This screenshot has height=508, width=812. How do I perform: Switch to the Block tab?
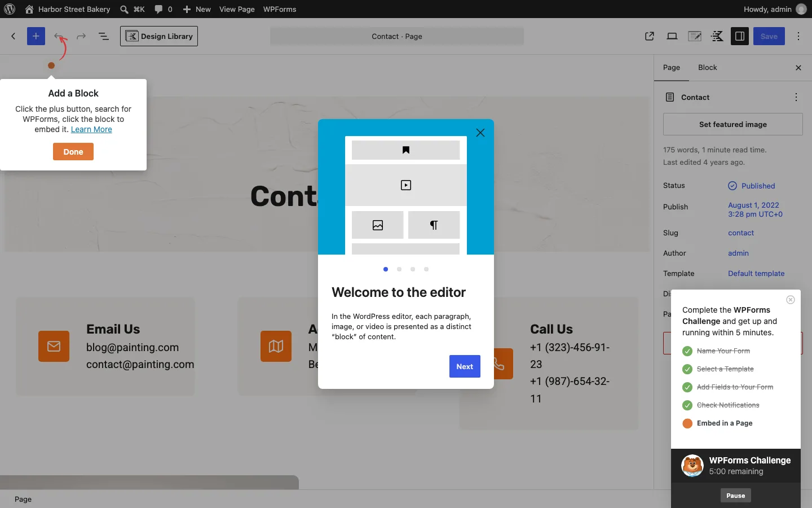point(708,68)
